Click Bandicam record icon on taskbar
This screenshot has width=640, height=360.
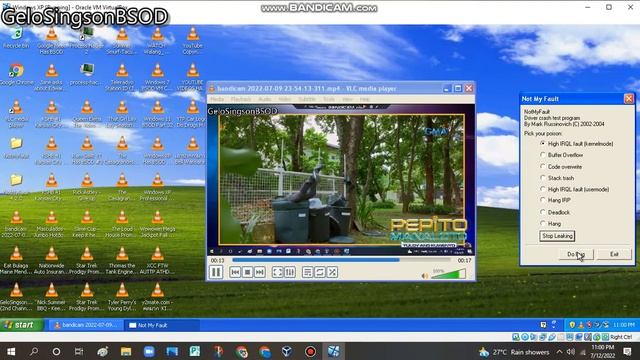tap(310, 351)
